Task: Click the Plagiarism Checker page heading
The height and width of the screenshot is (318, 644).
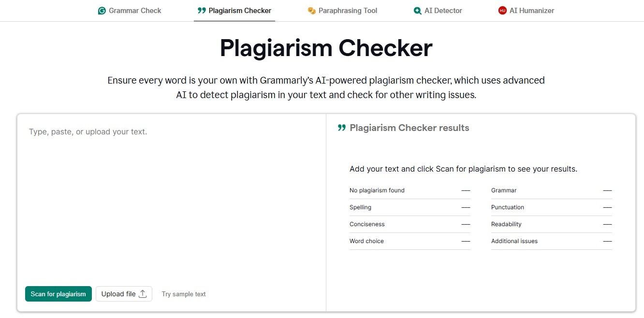Action: tap(325, 48)
